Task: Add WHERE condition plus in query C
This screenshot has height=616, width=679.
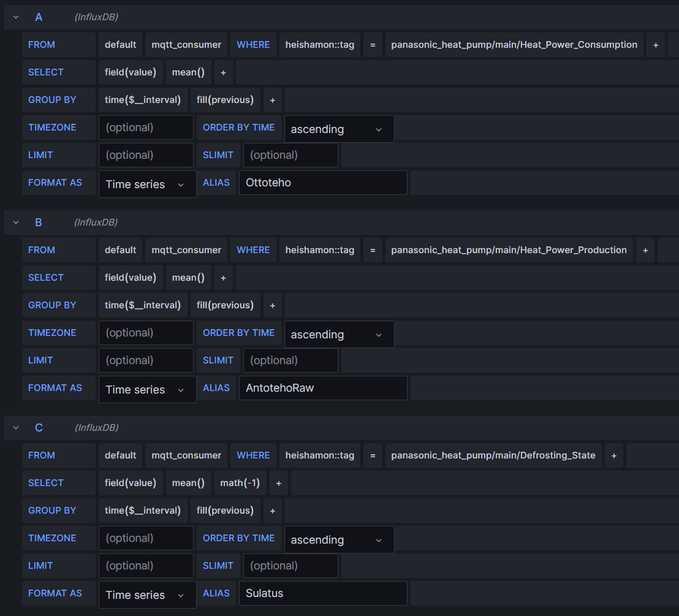Action: click(614, 456)
